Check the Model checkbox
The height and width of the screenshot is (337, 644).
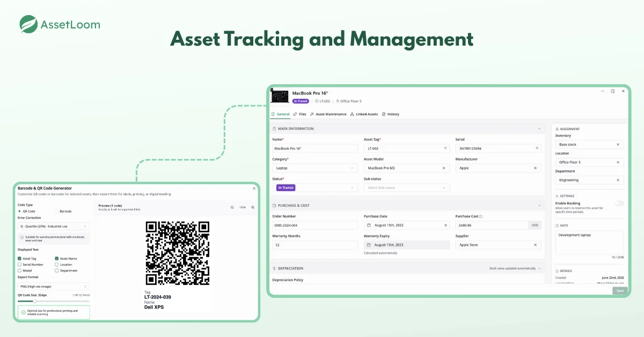[20, 270]
